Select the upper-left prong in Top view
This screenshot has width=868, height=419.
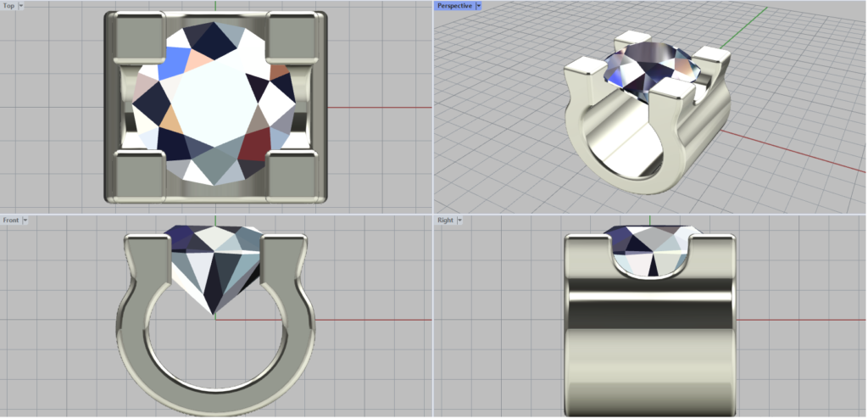(134, 37)
